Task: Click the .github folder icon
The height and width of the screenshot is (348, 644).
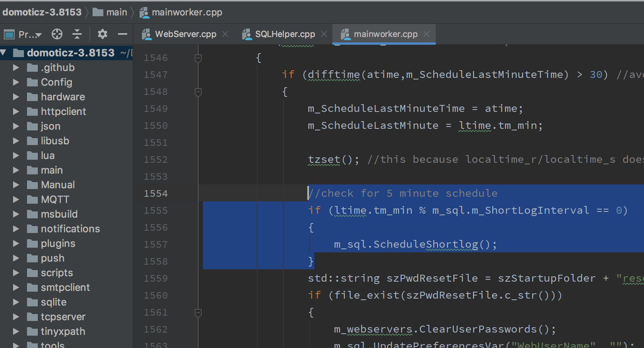Action: click(x=32, y=68)
